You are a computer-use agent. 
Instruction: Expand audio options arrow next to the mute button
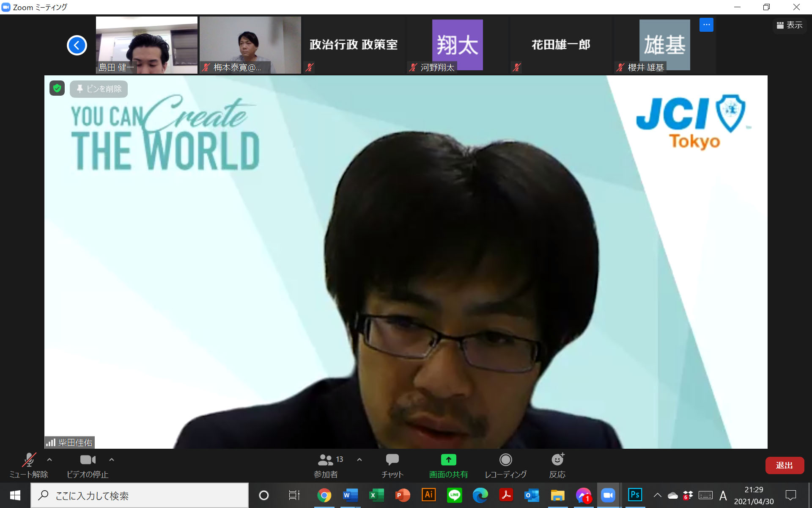pyautogui.click(x=49, y=459)
